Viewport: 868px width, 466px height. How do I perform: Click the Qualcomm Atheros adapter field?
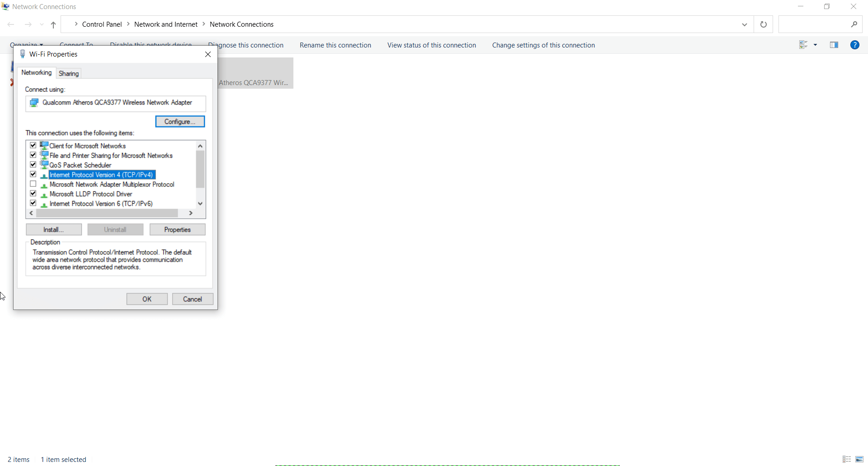tap(116, 103)
